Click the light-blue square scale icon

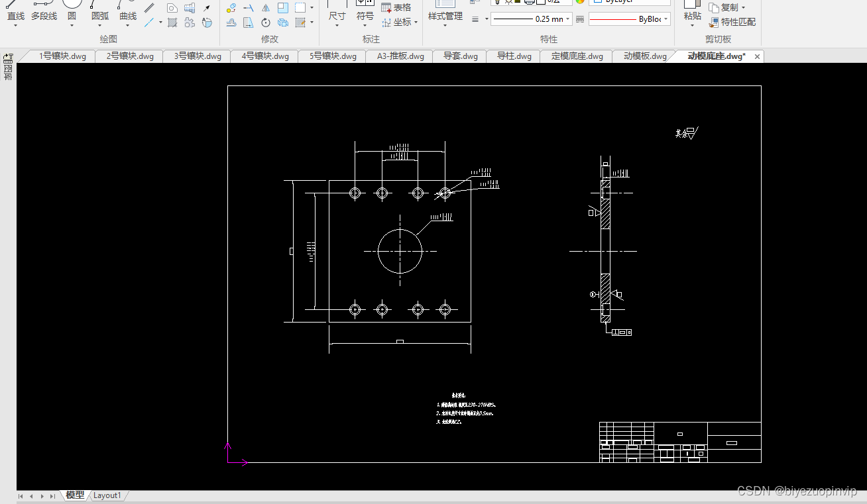tap(283, 8)
